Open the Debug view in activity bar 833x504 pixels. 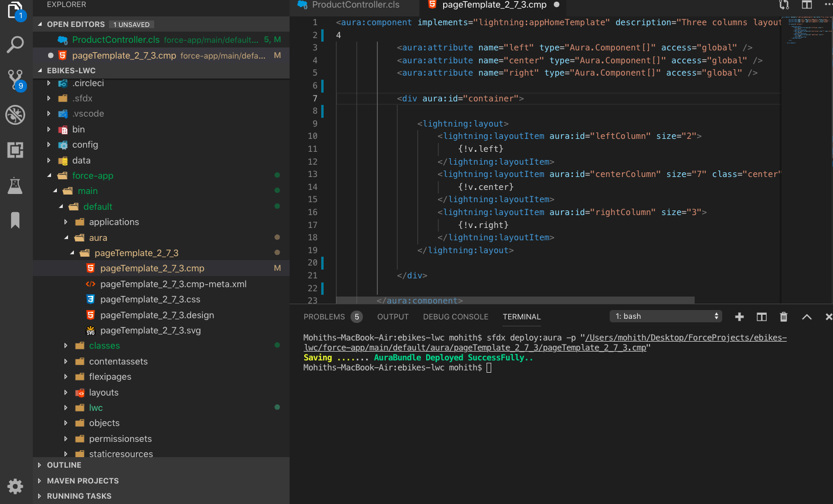click(x=15, y=115)
